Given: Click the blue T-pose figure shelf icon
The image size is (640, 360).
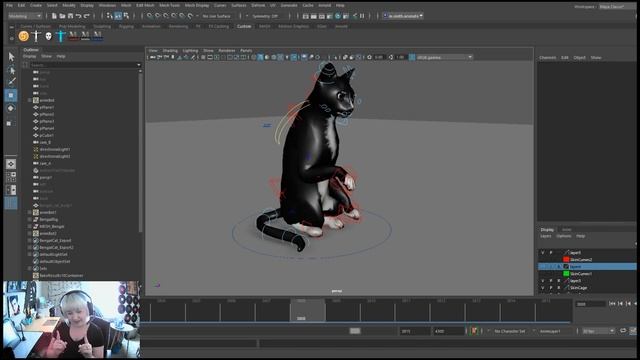Looking at the screenshot, I should pos(60,36).
